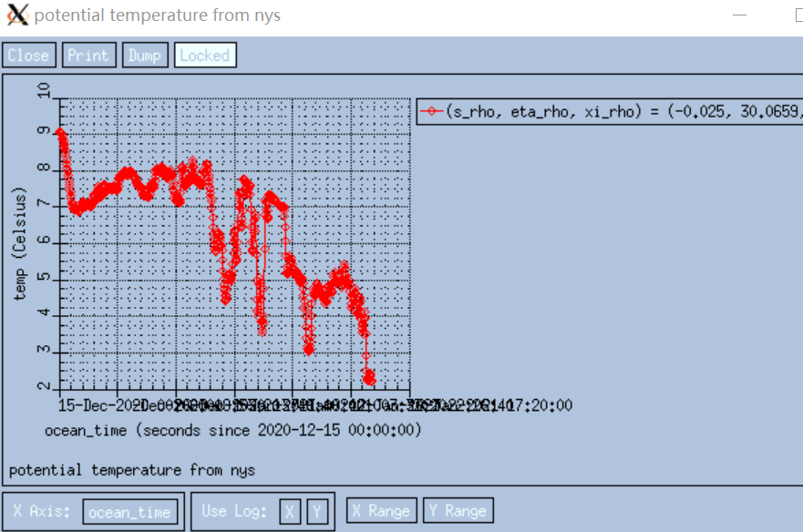Click the plot caption below the chart
This screenshot has height=532, width=803.
pyautogui.click(x=132, y=470)
